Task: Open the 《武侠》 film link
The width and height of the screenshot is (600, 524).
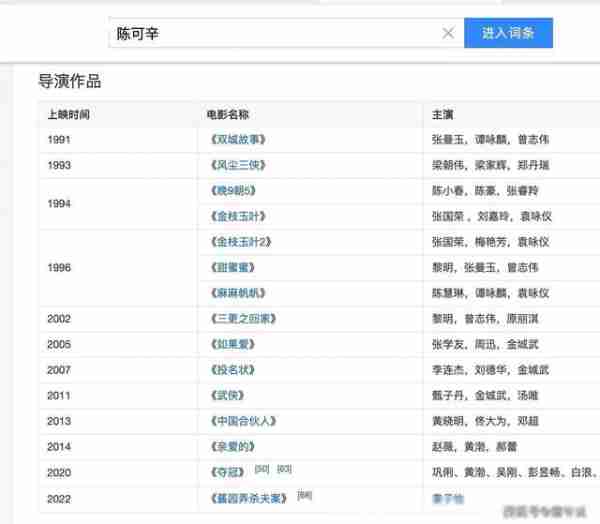Action: point(227,395)
